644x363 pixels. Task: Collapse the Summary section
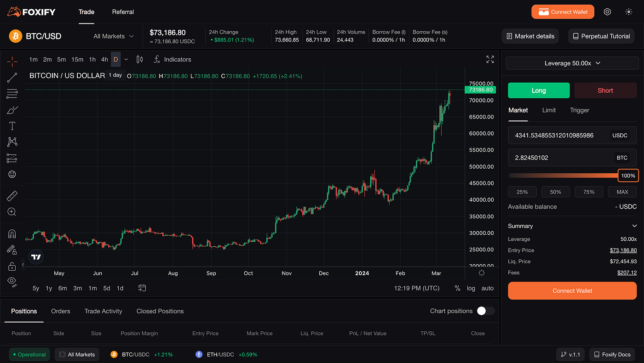point(634,226)
